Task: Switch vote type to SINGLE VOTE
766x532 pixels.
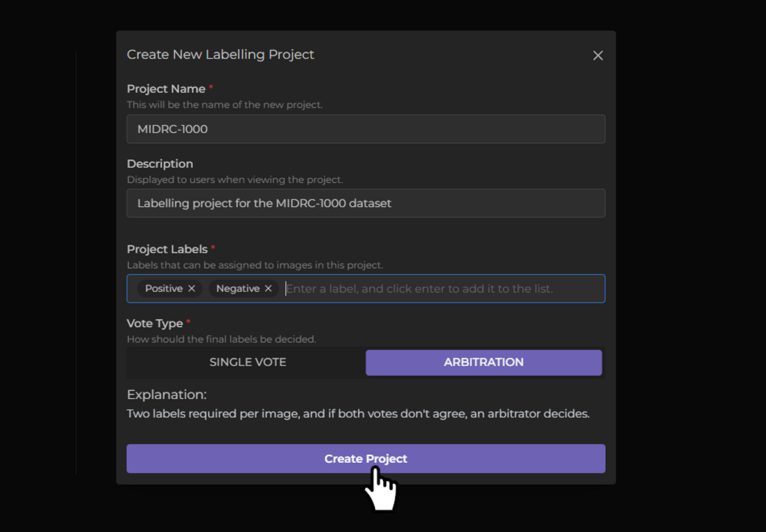Action: [247, 362]
